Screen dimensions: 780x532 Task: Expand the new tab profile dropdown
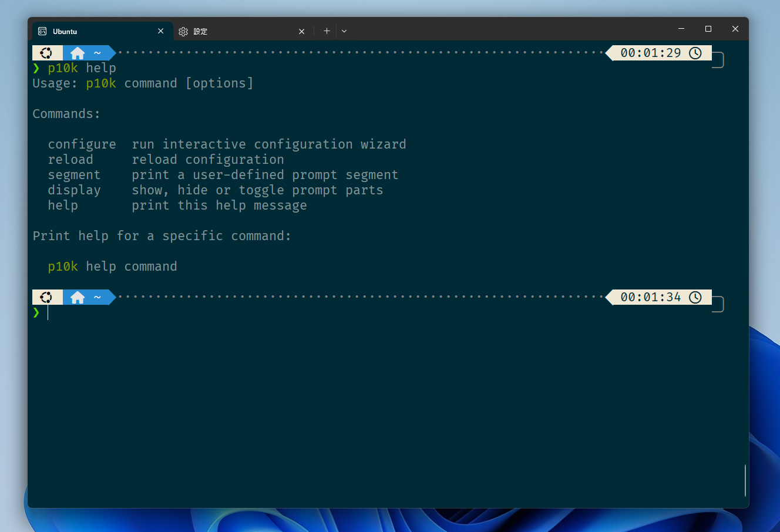pos(344,31)
